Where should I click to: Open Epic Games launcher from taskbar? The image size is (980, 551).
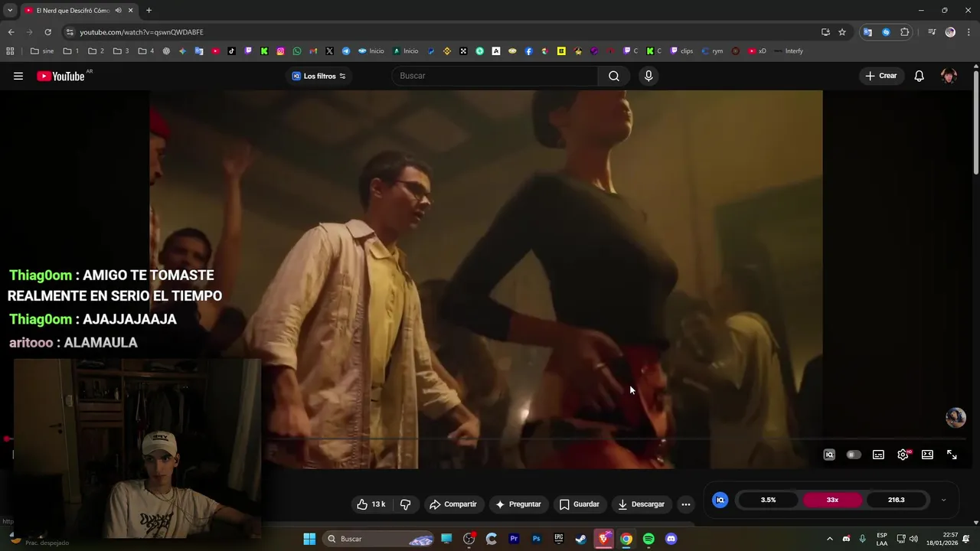[x=559, y=539]
